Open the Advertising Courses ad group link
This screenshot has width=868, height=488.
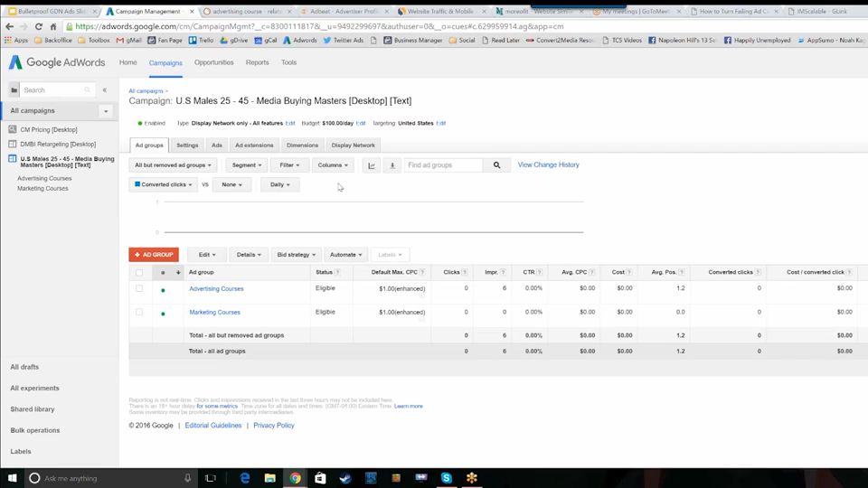216,289
